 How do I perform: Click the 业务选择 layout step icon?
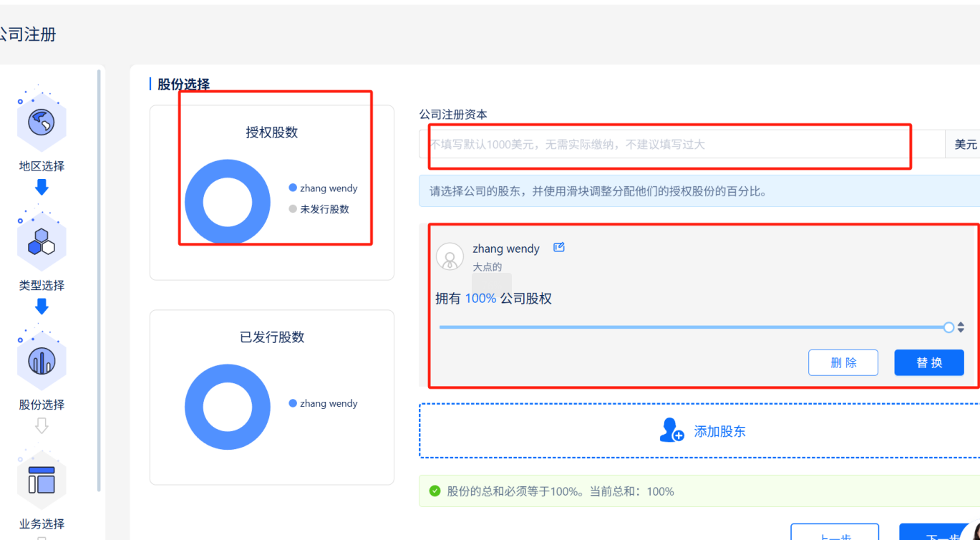42,480
